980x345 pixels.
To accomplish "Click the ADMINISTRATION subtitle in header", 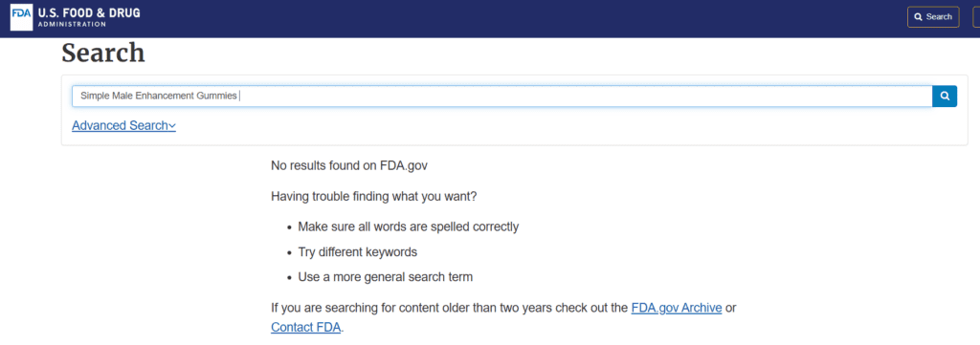I will (x=72, y=24).
